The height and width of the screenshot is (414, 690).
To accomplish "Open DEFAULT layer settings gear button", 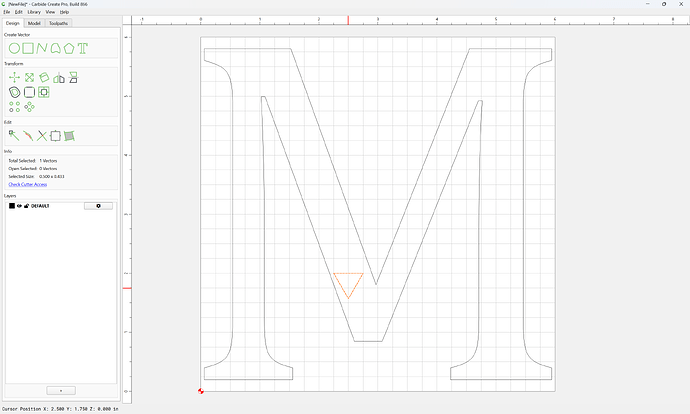I will click(x=98, y=206).
